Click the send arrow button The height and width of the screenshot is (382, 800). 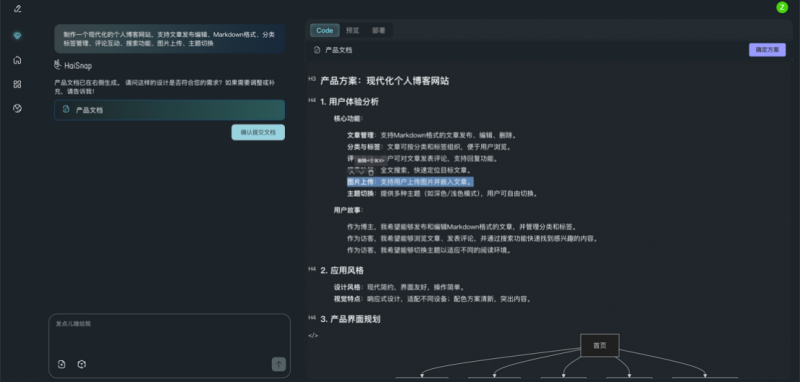[x=279, y=364]
